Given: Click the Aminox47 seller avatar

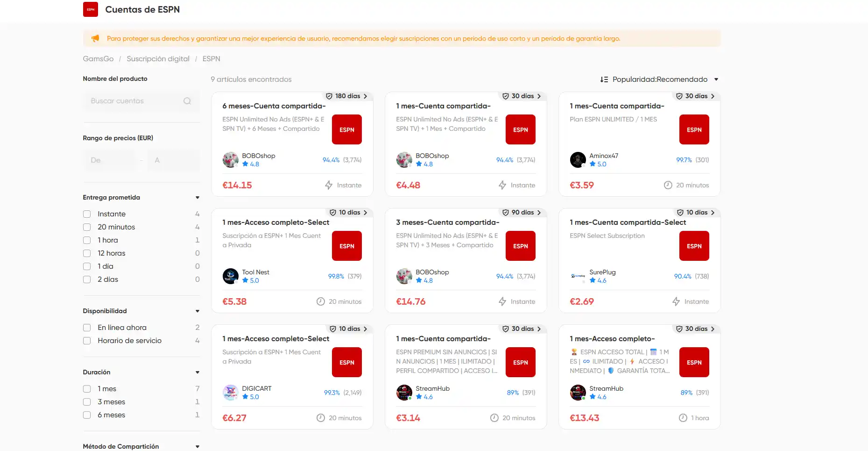Looking at the screenshot, I should pyautogui.click(x=578, y=160).
